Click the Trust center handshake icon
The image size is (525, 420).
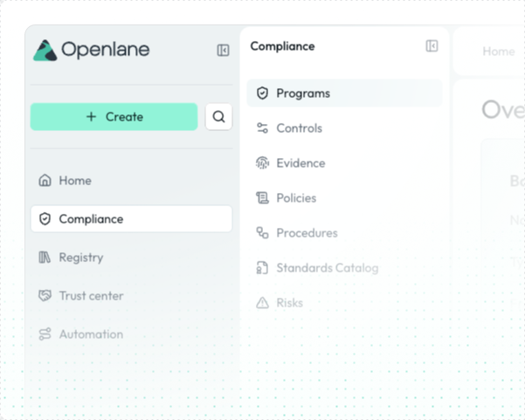coord(45,296)
